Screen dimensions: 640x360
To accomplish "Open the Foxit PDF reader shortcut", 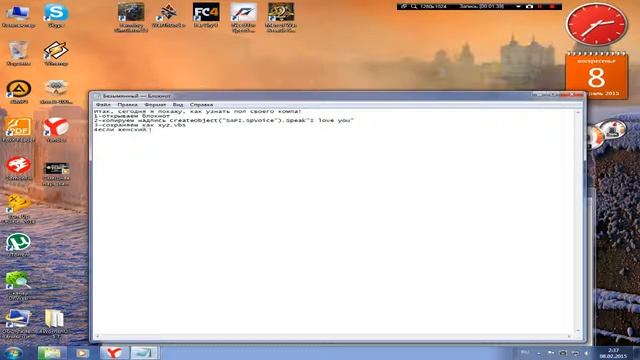I will click(x=18, y=130).
